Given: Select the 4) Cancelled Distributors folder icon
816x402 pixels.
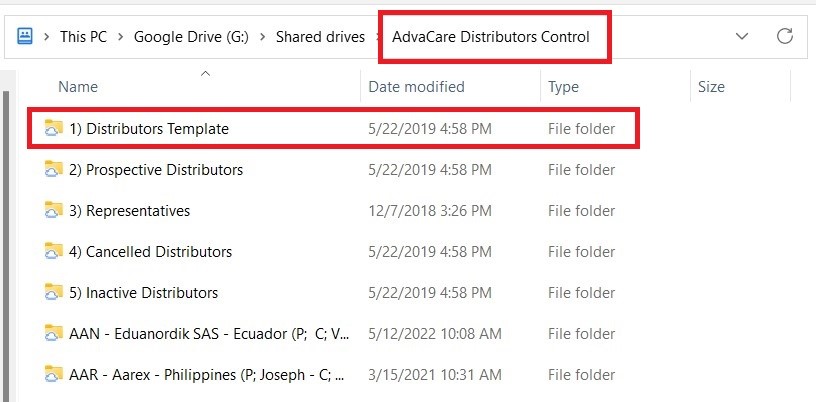Looking at the screenshot, I should click(54, 252).
